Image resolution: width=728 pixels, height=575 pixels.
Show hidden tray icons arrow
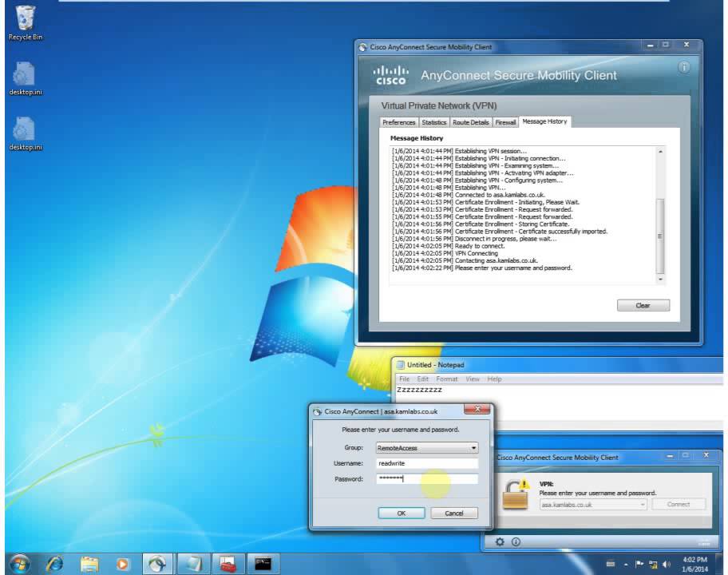tap(625, 565)
